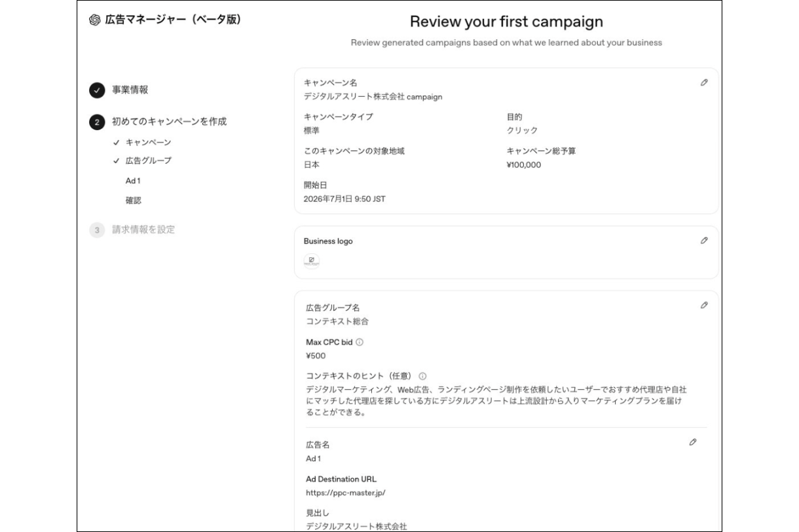Edit the Business logo with the pencil icon
The height and width of the screenshot is (532, 799).
pyautogui.click(x=704, y=241)
